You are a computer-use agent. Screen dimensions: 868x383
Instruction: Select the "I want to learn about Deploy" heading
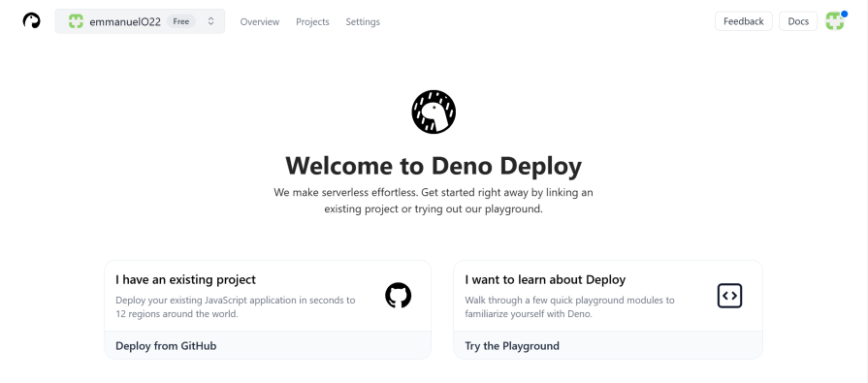pos(545,279)
